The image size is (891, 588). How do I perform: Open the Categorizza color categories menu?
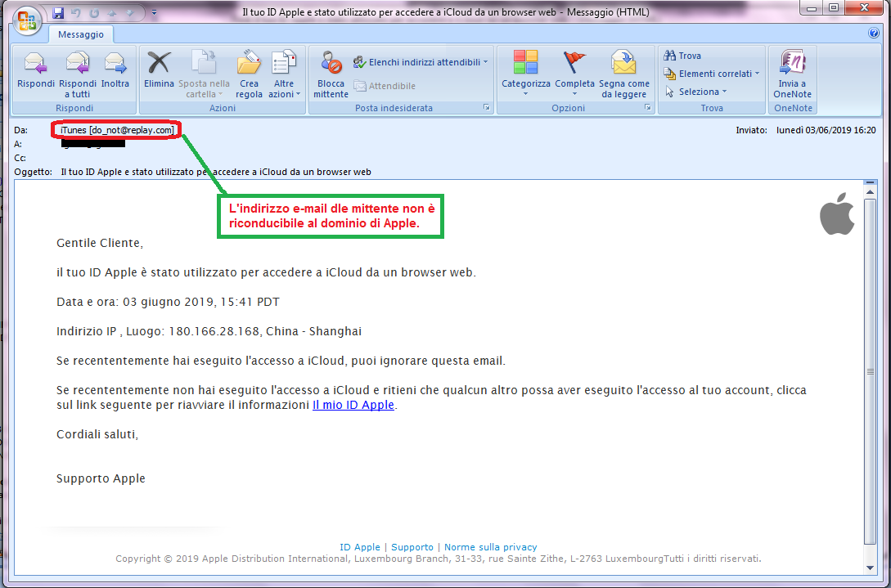point(525,74)
